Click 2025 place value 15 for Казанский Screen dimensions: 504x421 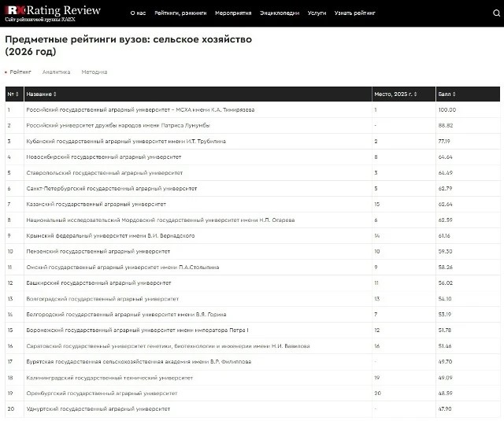click(x=377, y=205)
